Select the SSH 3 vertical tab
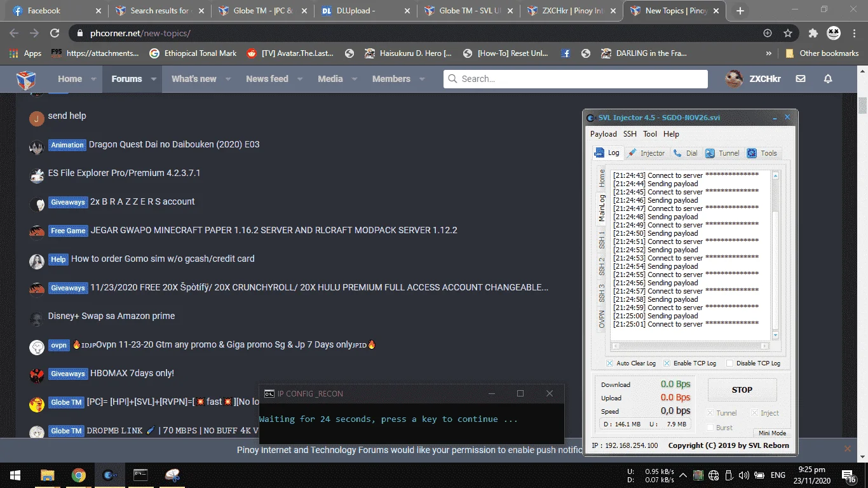868x488 pixels. point(602,293)
